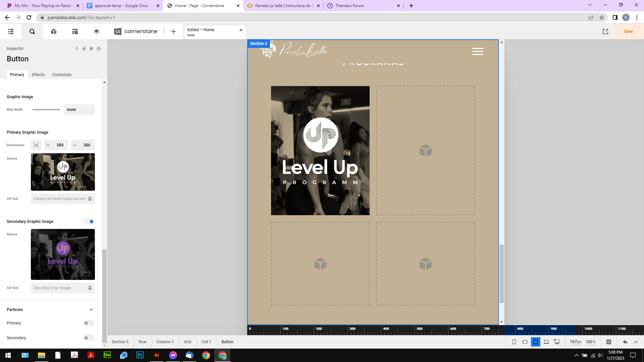644x362 pixels.
Task: Select the mobile phone breakpoint icon
Action: tap(514, 342)
